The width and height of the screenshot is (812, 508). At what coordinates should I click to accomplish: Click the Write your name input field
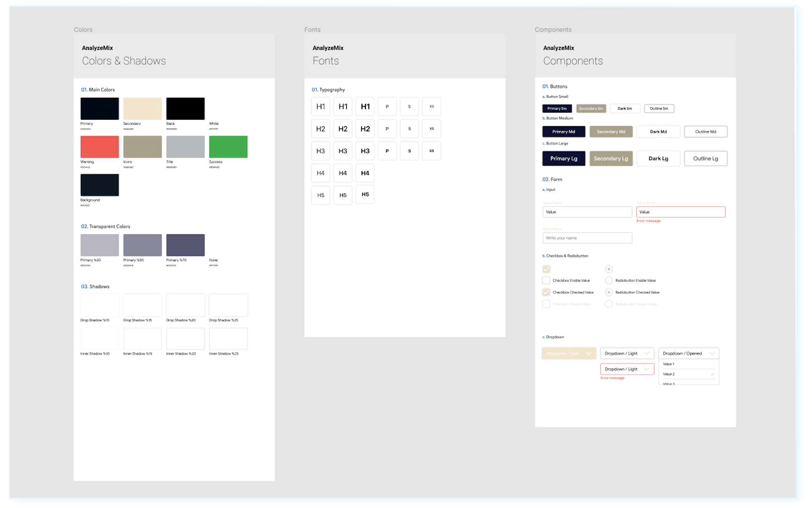coord(587,238)
